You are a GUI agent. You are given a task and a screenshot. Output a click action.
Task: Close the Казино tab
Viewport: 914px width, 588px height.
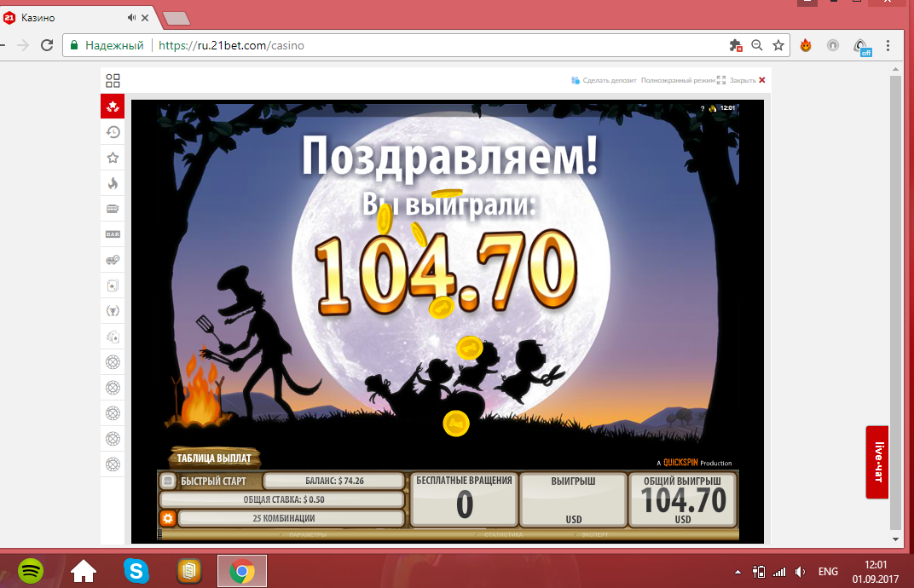pyautogui.click(x=145, y=18)
